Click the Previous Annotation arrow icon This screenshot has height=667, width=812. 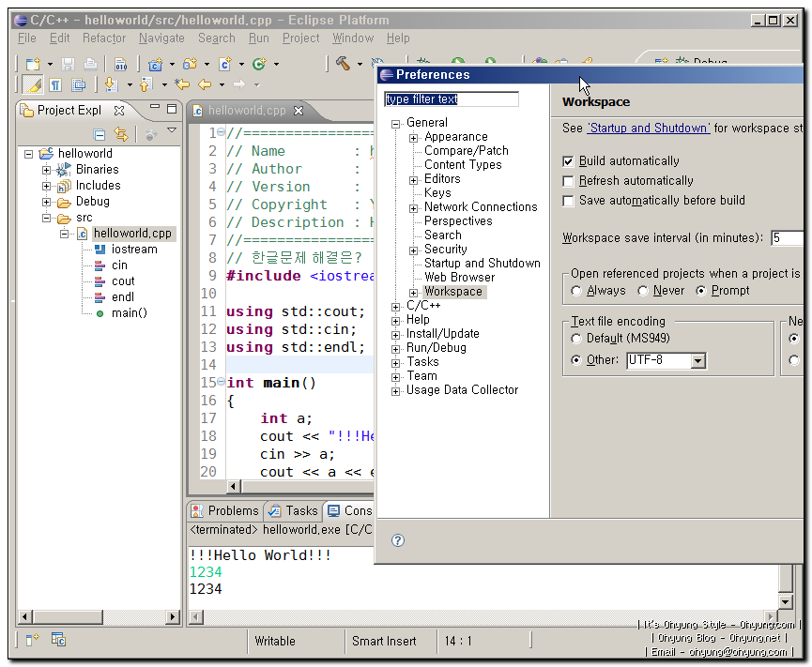(x=146, y=84)
